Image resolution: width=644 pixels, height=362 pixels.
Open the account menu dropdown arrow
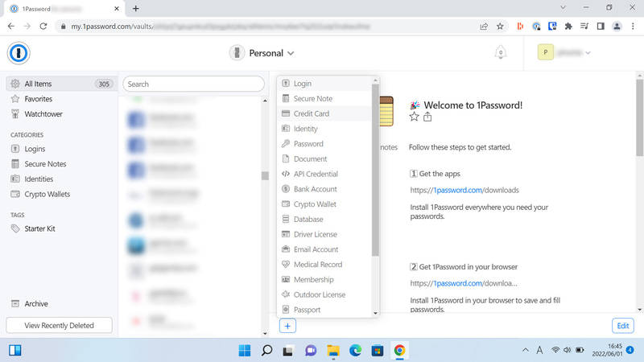588,52
